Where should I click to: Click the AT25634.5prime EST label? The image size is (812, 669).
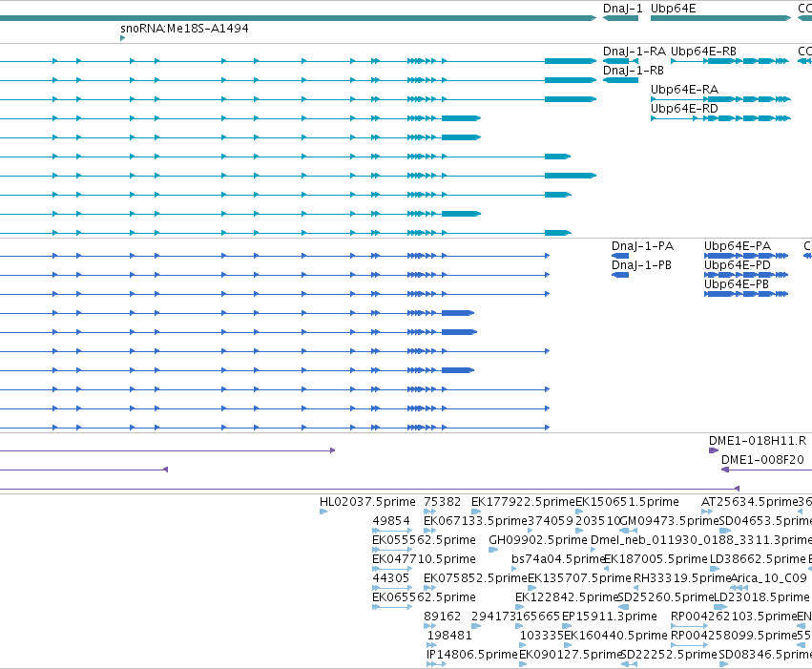(x=749, y=502)
